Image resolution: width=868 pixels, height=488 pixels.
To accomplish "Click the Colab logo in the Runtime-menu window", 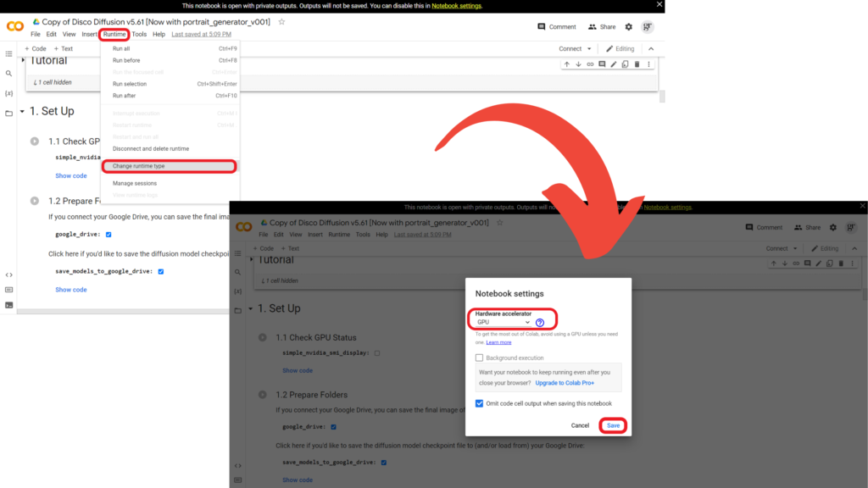I will [x=15, y=26].
